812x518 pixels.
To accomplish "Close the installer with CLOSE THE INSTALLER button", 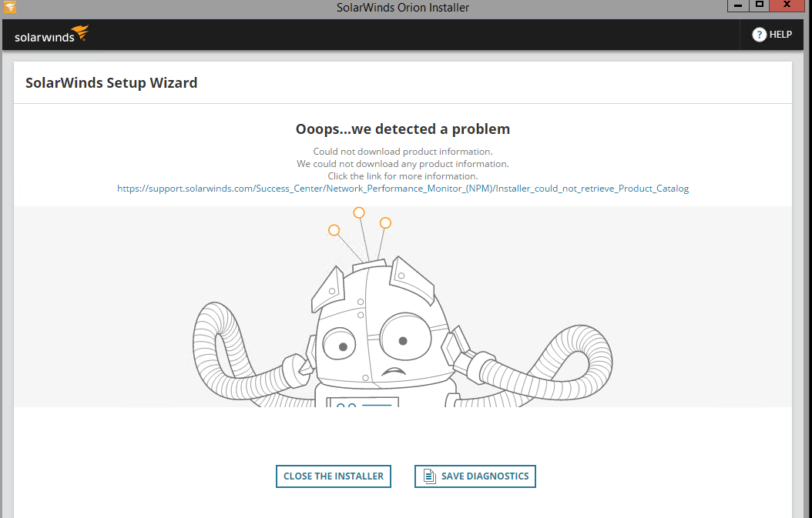I will coord(334,476).
